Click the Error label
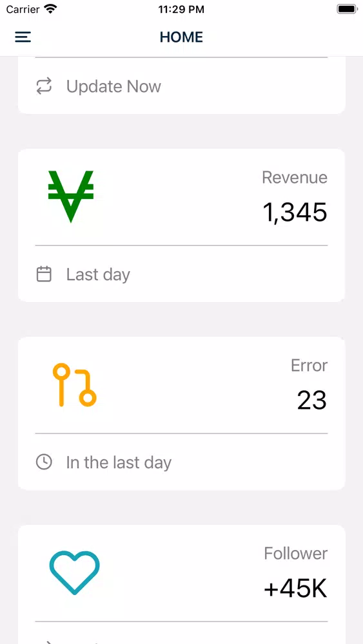Screen dimensions: 363x644 pos(309,365)
